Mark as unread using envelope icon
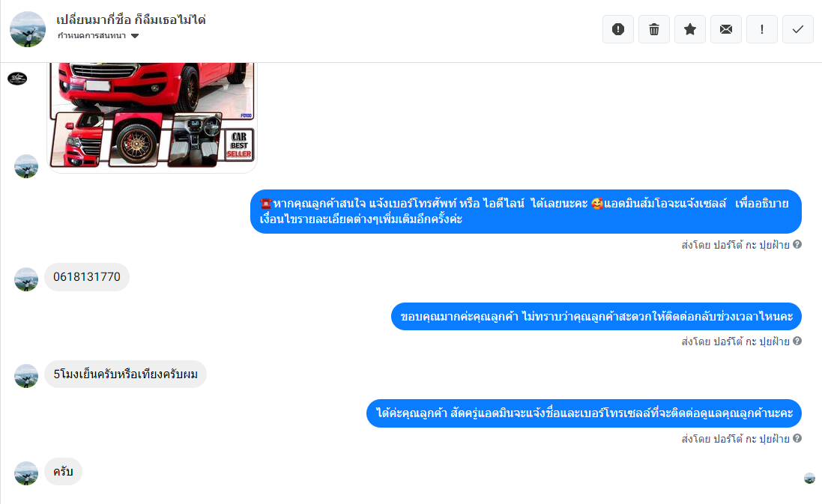Screen dimensions: 822x504 click(725, 29)
